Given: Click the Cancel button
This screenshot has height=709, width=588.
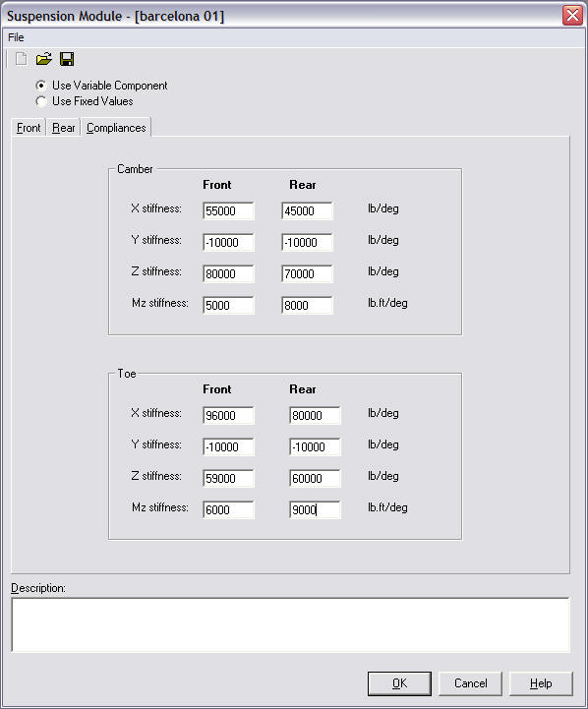Looking at the screenshot, I should (470, 683).
